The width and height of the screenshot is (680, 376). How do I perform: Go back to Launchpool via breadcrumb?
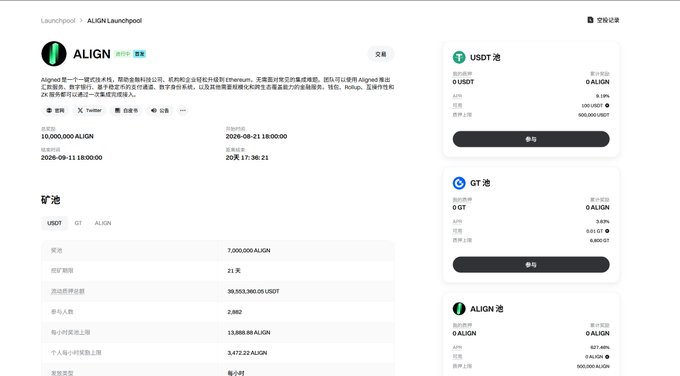tap(58, 20)
